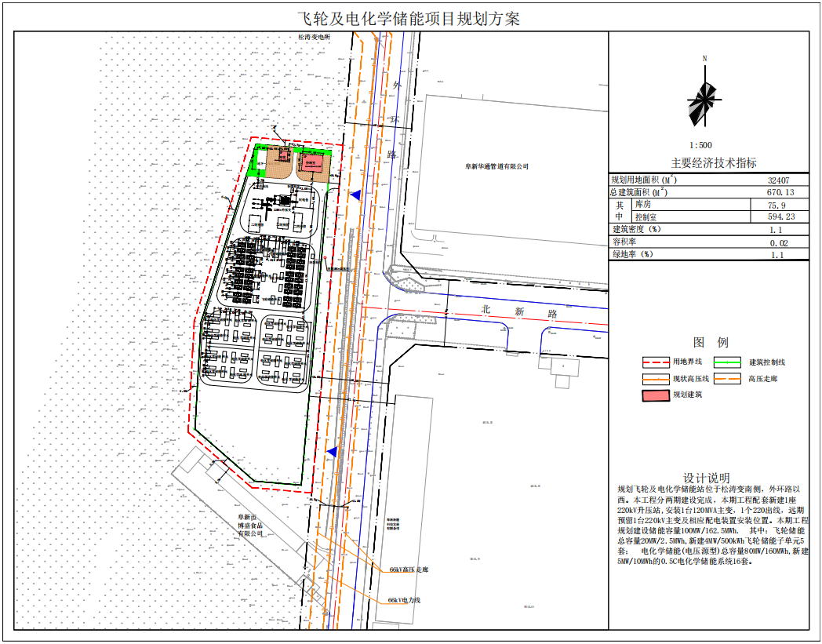
Task: Click the 66kV高压走廊 callout label
Action: pyautogui.click(x=409, y=569)
